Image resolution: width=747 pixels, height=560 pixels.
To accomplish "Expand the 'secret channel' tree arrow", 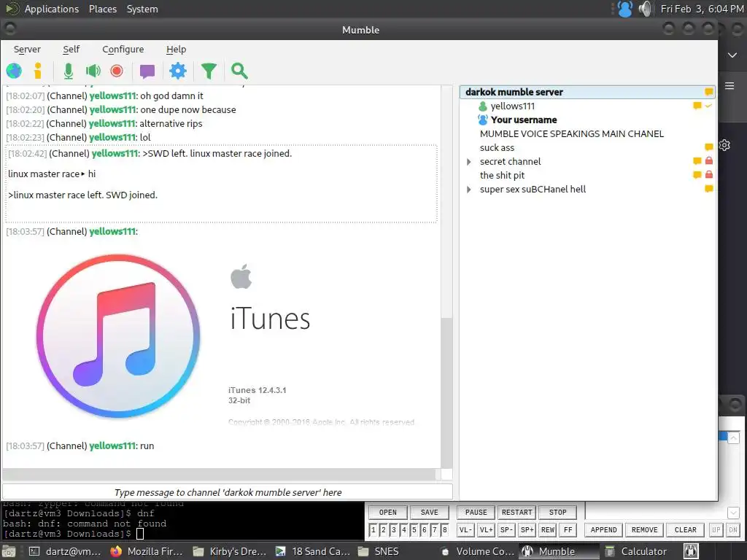I will coord(469,162).
